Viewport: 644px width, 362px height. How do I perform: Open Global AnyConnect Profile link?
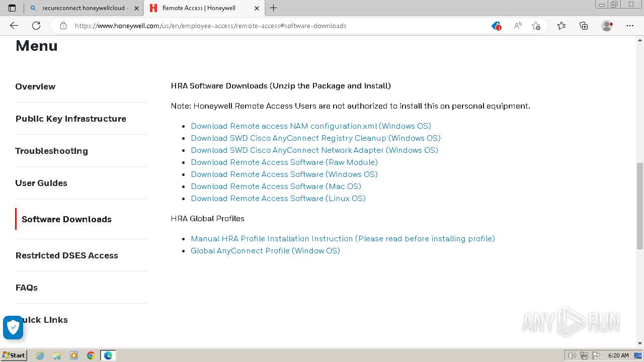[x=265, y=251]
